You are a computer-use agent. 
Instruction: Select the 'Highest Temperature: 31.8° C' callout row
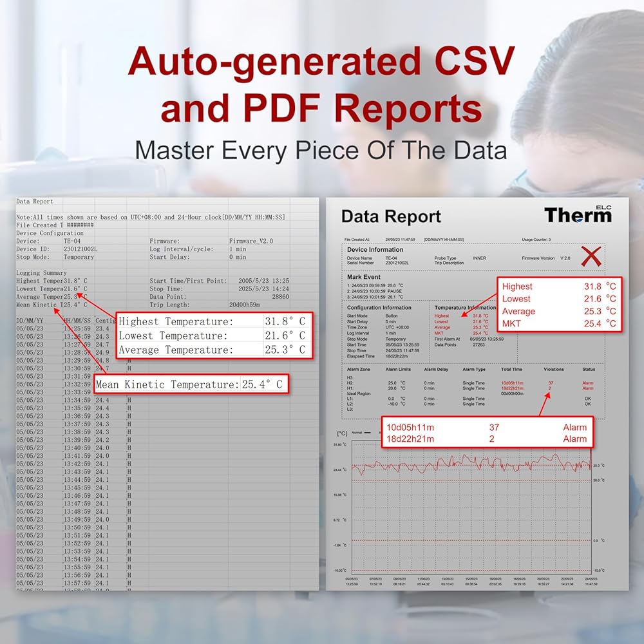coord(212,321)
